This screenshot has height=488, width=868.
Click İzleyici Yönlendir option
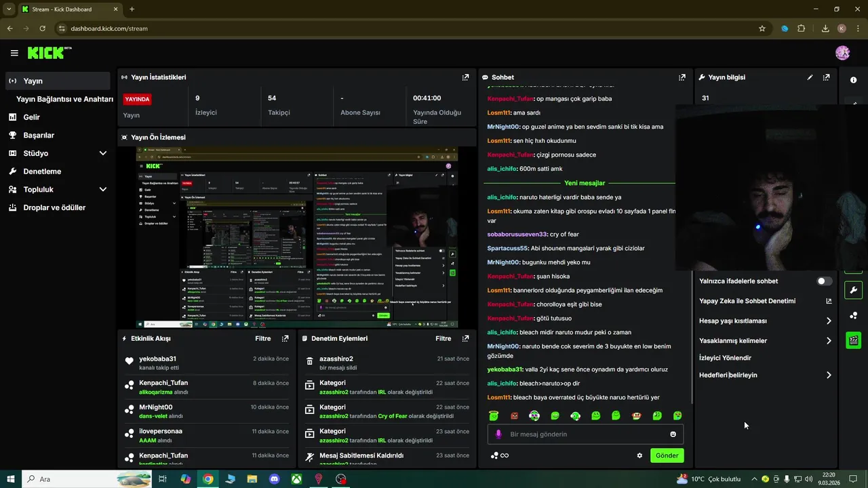(725, 358)
